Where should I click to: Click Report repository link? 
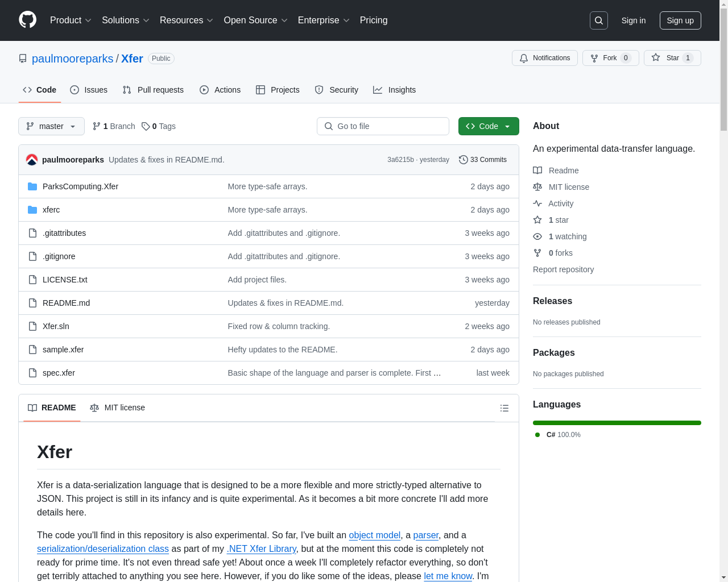click(x=563, y=269)
